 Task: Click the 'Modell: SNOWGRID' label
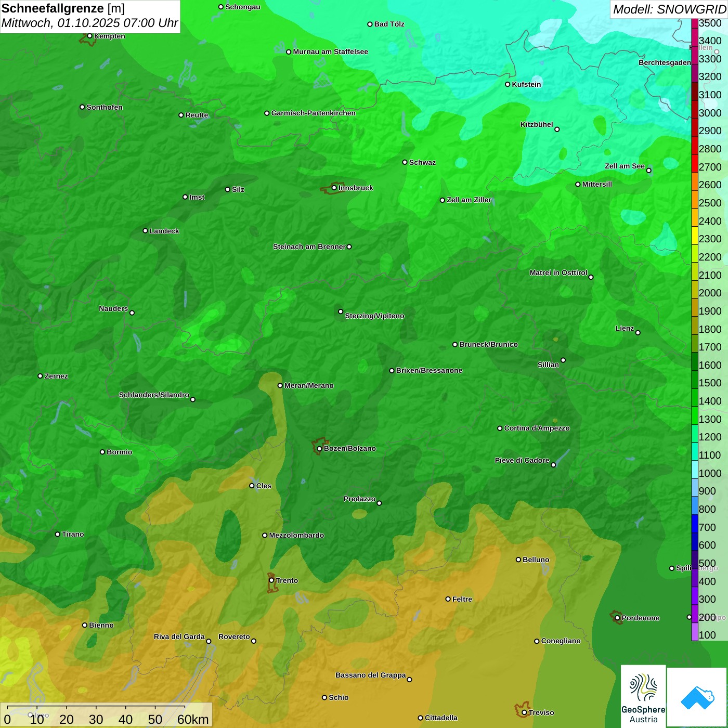[x=670, y=9]
